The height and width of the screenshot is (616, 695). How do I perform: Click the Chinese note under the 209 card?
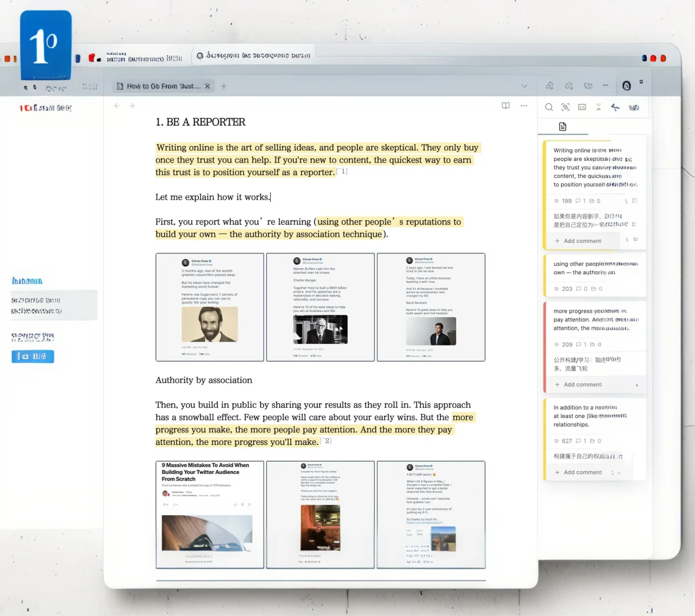[x=587, y=364]
